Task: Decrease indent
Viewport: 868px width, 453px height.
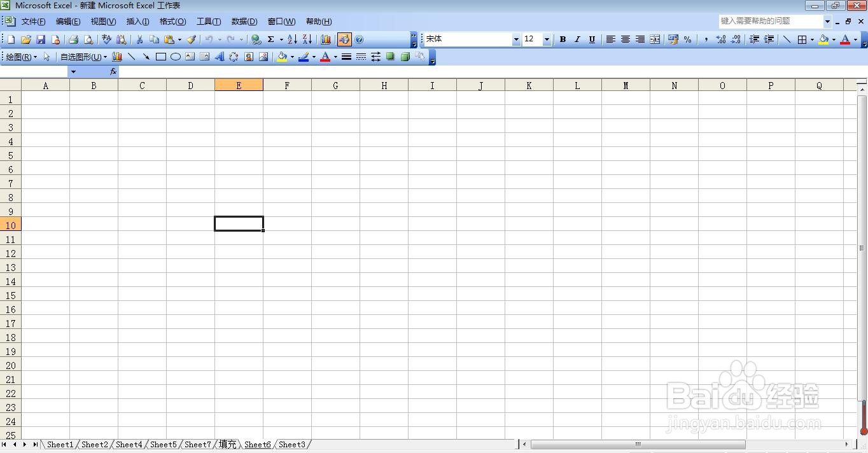Action: pyautogui.click(x=754, y=39)
